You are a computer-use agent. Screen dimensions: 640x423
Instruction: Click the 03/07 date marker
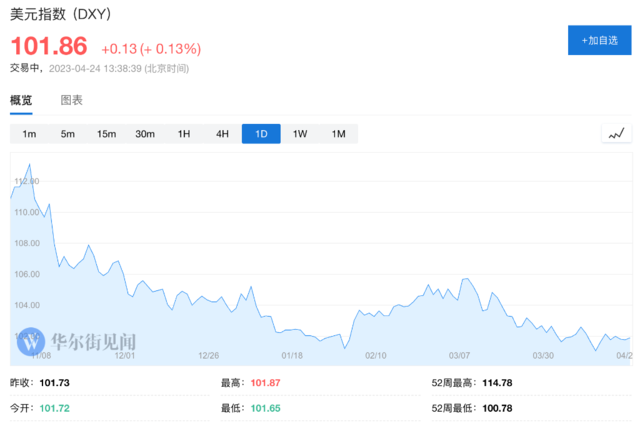(459, 356)
